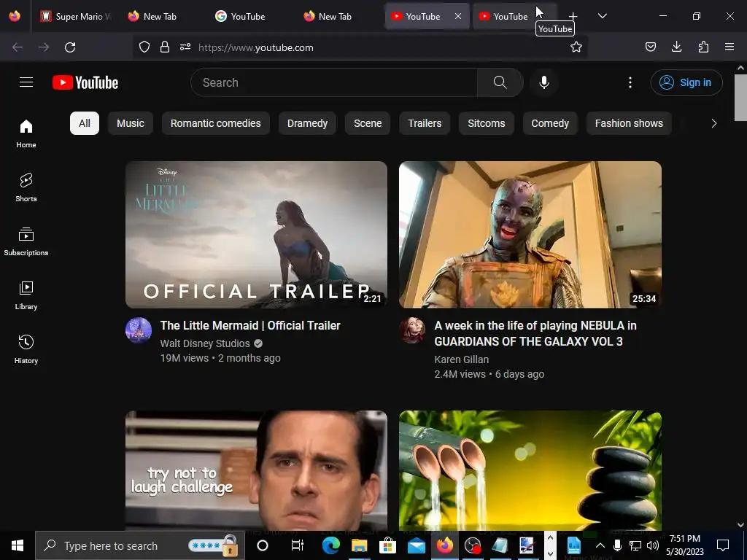
Task: Open Karen Gillan channel name
Action: (x=461, y=359)
